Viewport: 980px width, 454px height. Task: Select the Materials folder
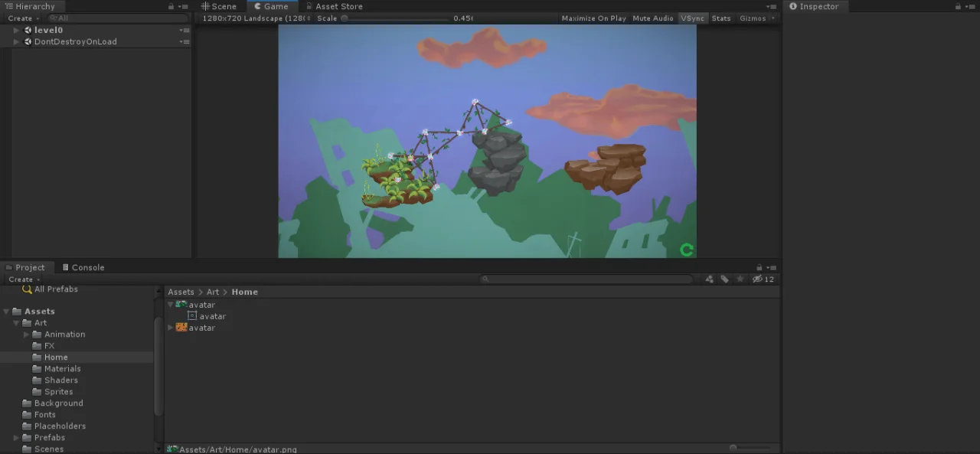coord(56,369)
